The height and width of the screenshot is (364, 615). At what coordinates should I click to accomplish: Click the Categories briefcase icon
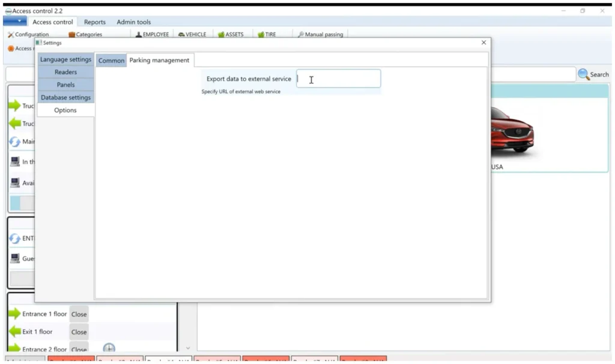(x=72, y=34)
